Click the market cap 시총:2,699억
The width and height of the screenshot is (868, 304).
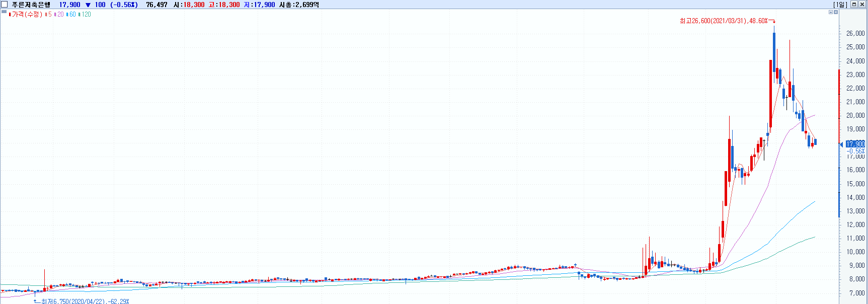click(x=299, y=5)
